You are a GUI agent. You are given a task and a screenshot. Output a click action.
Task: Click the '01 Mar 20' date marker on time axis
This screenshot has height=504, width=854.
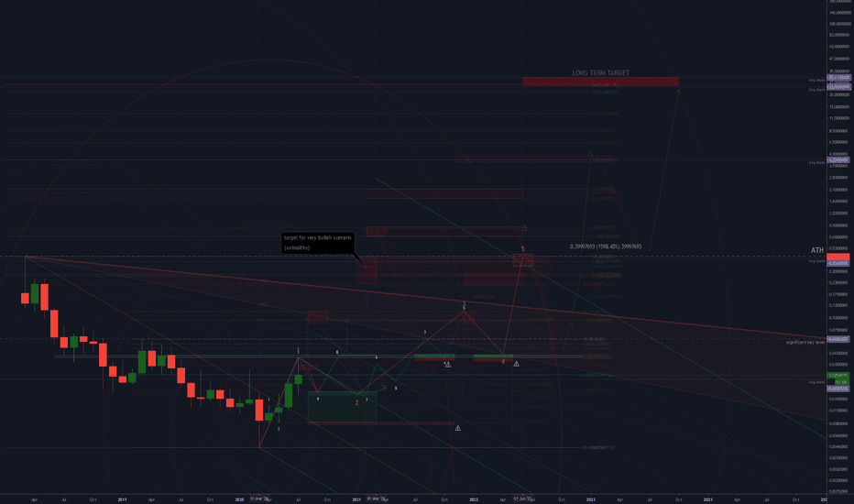[258, 499]
